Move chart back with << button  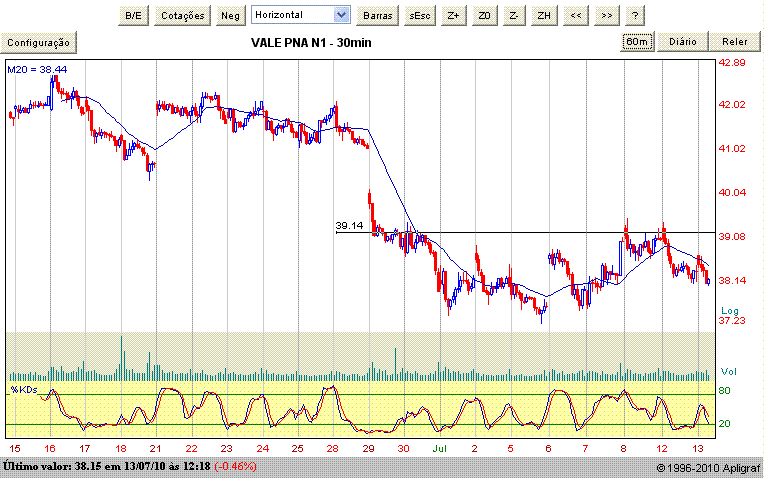(x=576, y=16)
